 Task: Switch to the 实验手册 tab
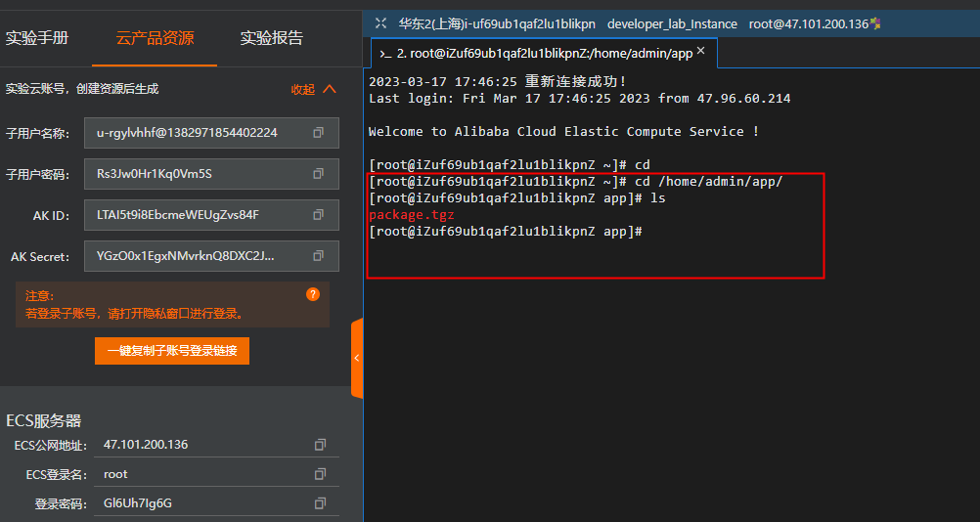tap(37, 38)
